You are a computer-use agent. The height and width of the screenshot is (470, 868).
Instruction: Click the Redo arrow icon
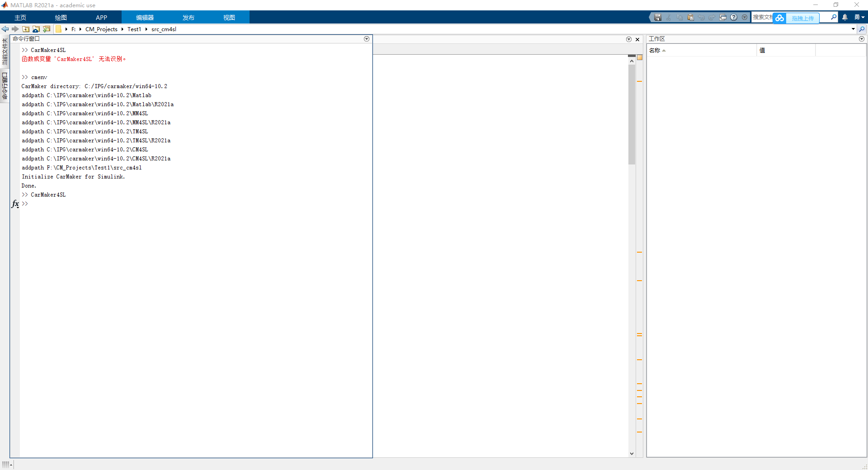[x=712, y=18]
